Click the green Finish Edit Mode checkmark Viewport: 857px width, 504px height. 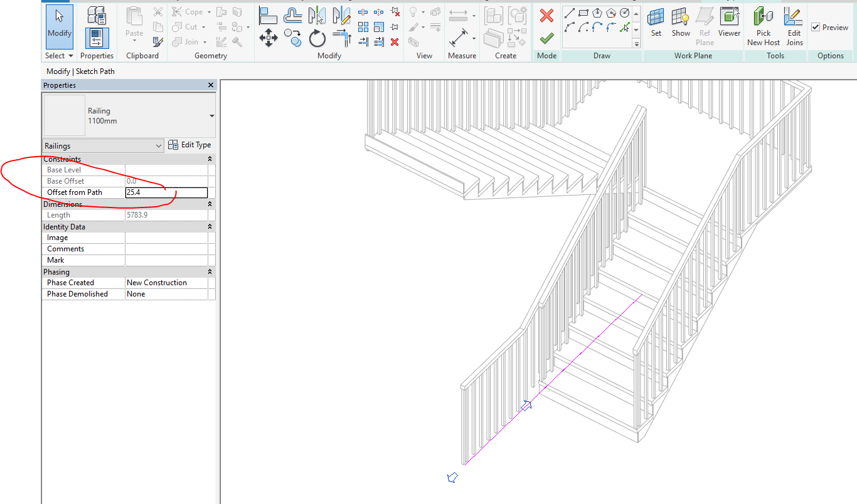pyautogui.click(x=546, y=38)
